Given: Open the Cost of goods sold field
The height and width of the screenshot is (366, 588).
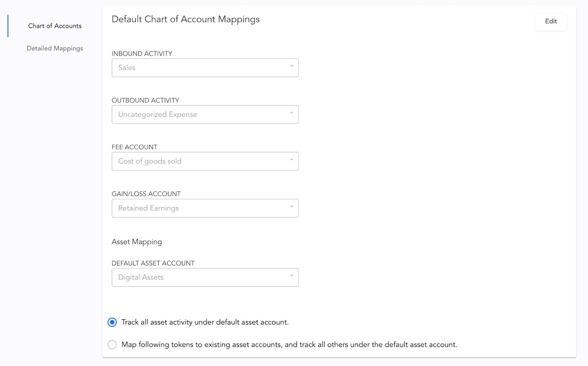Looking at the screenshot, I should point(198,161).
